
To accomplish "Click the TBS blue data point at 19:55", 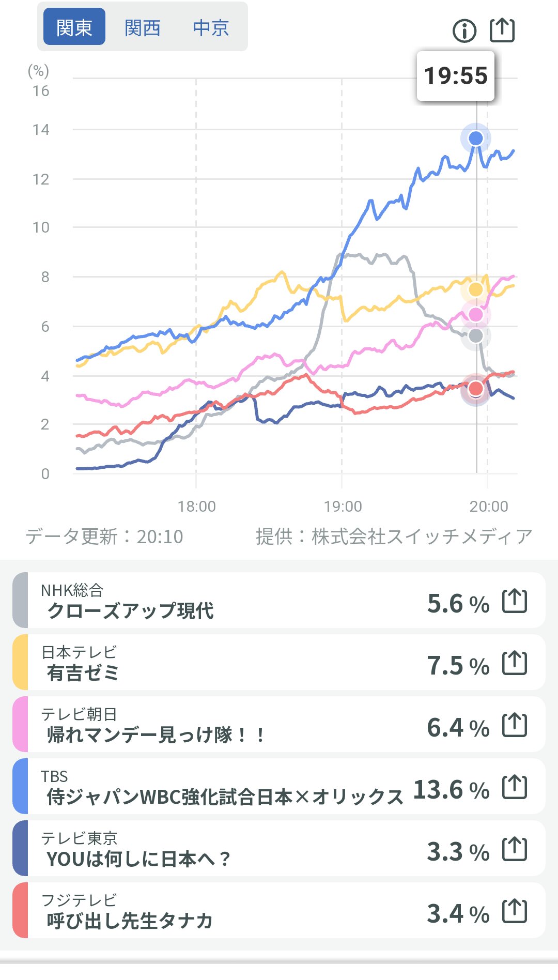I will pyautogui.click(x=476, y=138).
